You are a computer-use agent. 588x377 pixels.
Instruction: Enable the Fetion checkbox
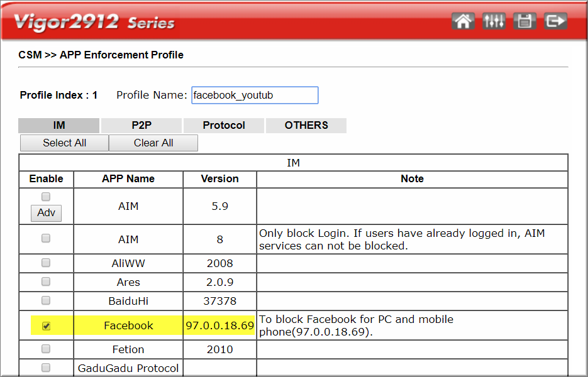click(x=46, y=349)
